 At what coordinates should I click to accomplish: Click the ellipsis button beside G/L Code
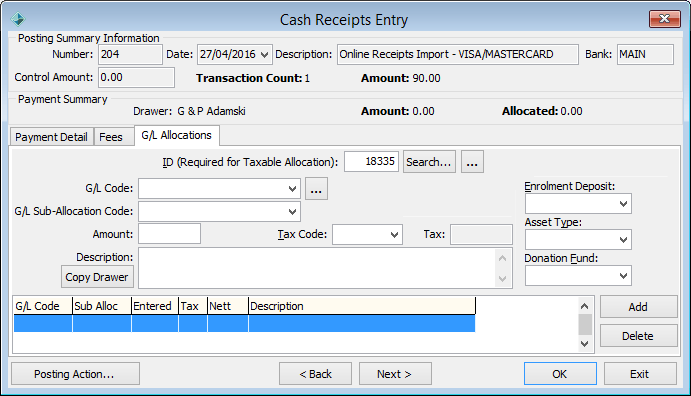tap(316, 189)
